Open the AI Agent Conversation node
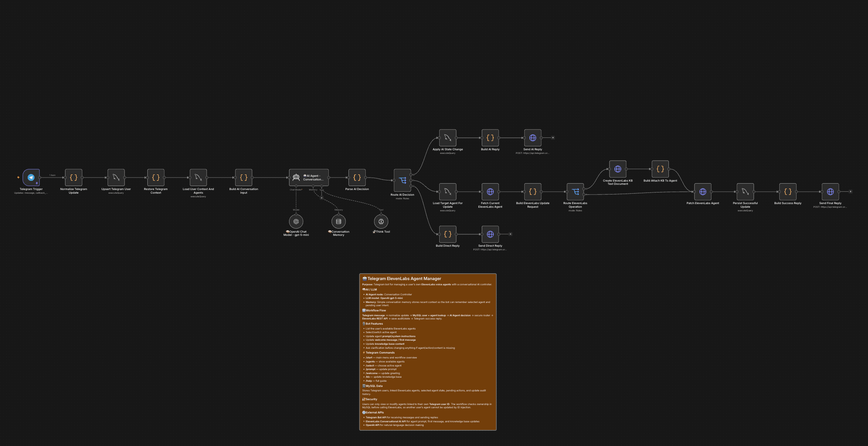 (x=309, y=177)
